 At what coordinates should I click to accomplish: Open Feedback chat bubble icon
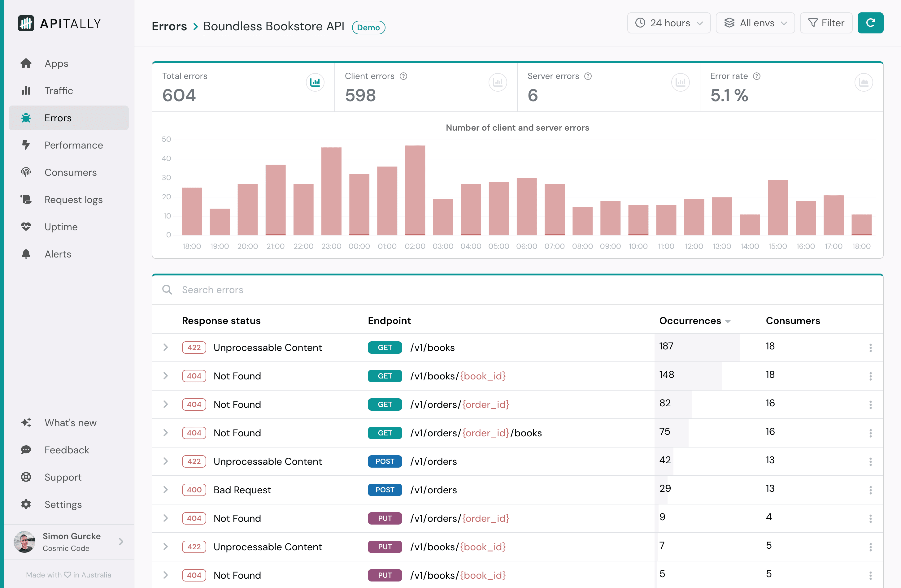(26, 450)
